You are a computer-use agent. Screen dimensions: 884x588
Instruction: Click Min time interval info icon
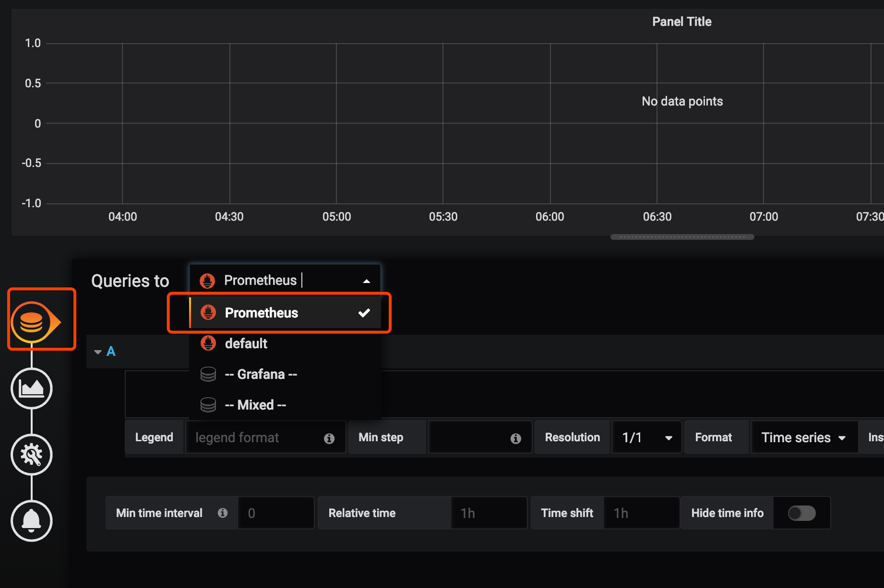pos(223,513)
